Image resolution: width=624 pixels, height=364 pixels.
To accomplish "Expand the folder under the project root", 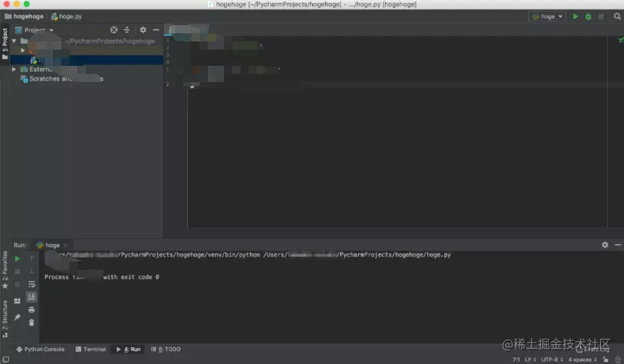I will pos(22,50).
